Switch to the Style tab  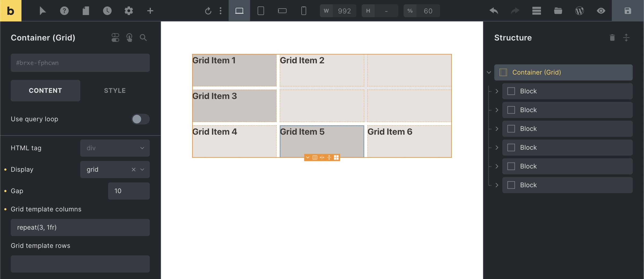pos(115,90)
